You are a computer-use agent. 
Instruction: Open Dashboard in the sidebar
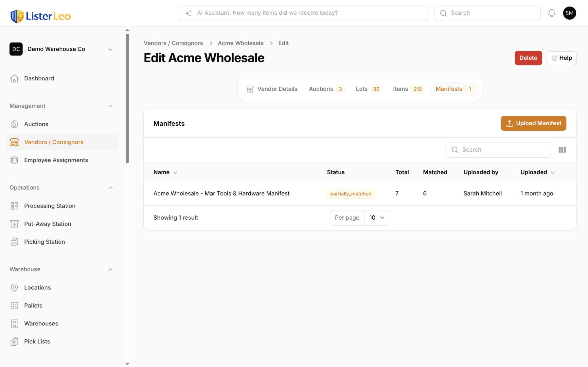[62, 78]
